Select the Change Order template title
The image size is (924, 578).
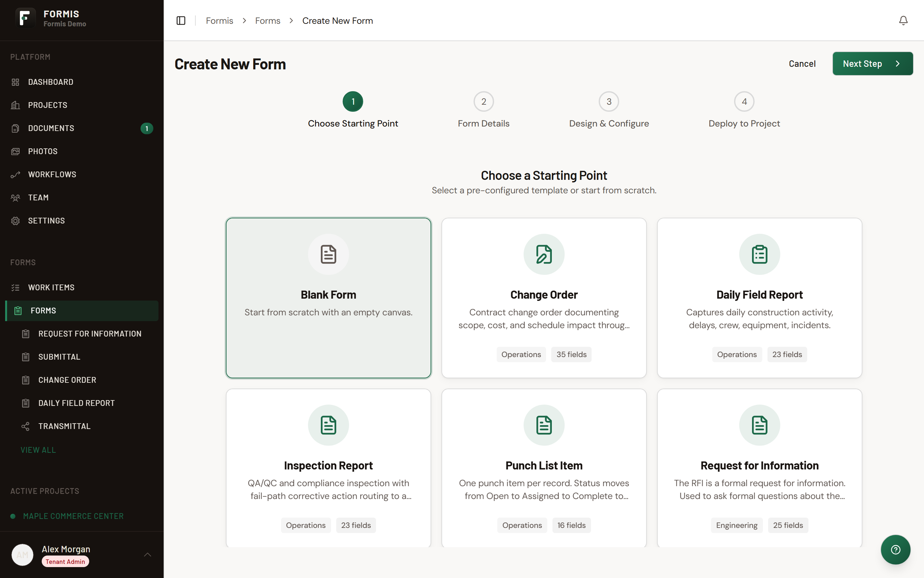pyautogui.click(x=544, y=295)
